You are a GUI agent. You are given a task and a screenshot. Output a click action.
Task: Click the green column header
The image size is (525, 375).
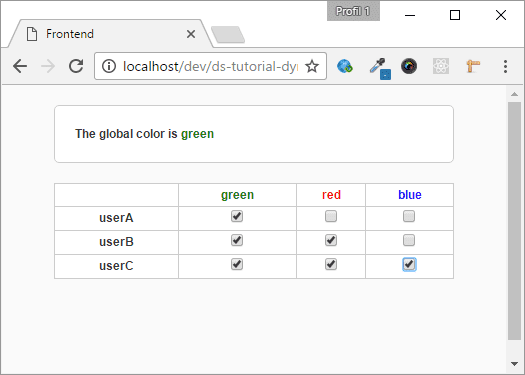(x=237, y=195)
